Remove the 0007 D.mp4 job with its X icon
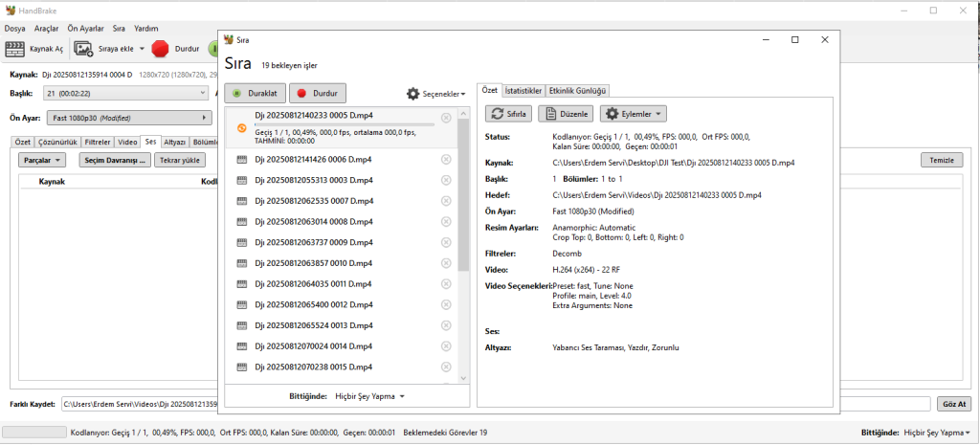The width and height of the screenshot is (980, 445). pyautogui.click(x=446, y=201)
